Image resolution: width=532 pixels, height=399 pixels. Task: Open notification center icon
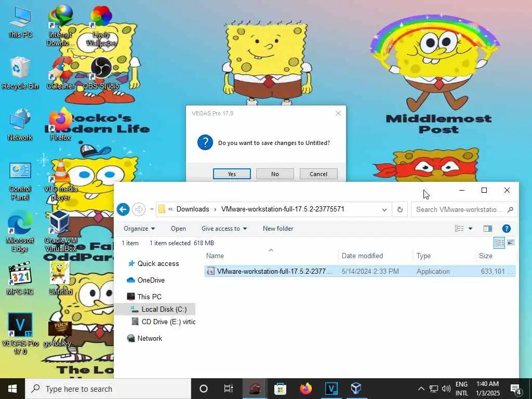click(x=516, y=389)
